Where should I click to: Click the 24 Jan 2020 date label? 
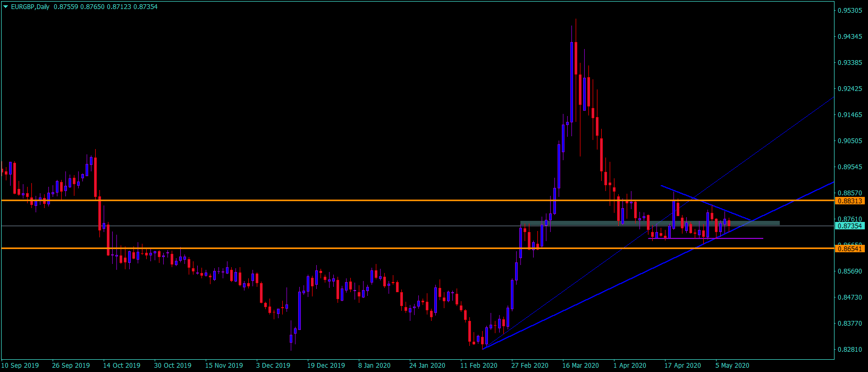point(427,366)
